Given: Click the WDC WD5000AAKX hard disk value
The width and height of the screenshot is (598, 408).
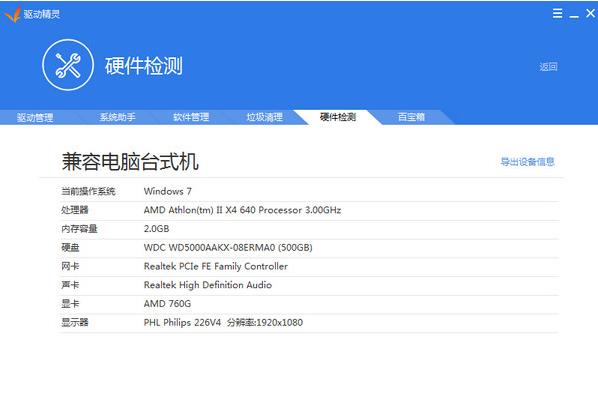Looking at the screenshot, I should pos(228,247).
